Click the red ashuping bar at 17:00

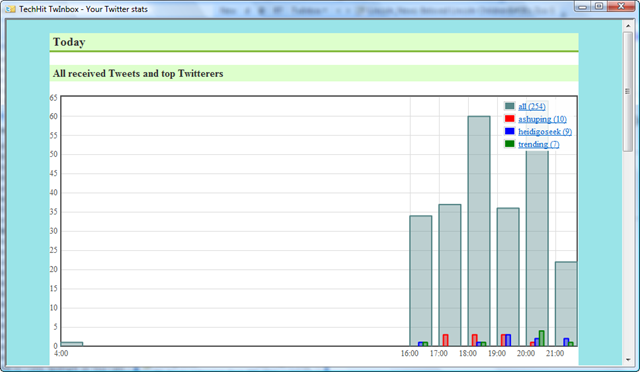pos(445,340)
